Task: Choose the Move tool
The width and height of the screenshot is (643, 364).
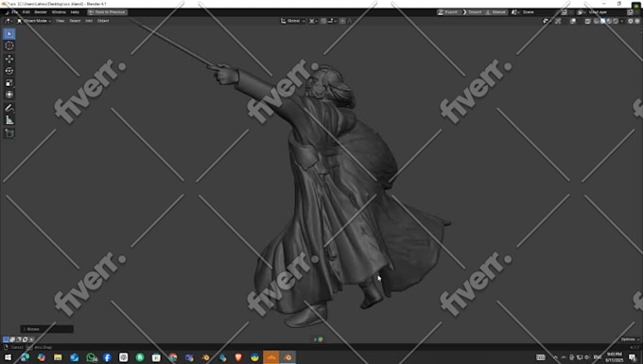Action: pos(9,59)
